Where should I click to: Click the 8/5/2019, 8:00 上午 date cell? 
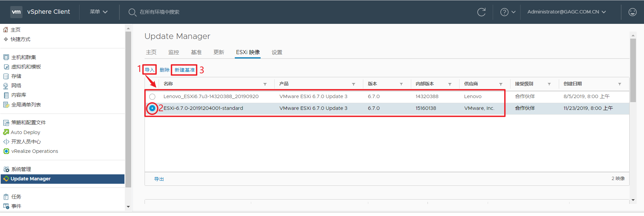pos(587,96)
